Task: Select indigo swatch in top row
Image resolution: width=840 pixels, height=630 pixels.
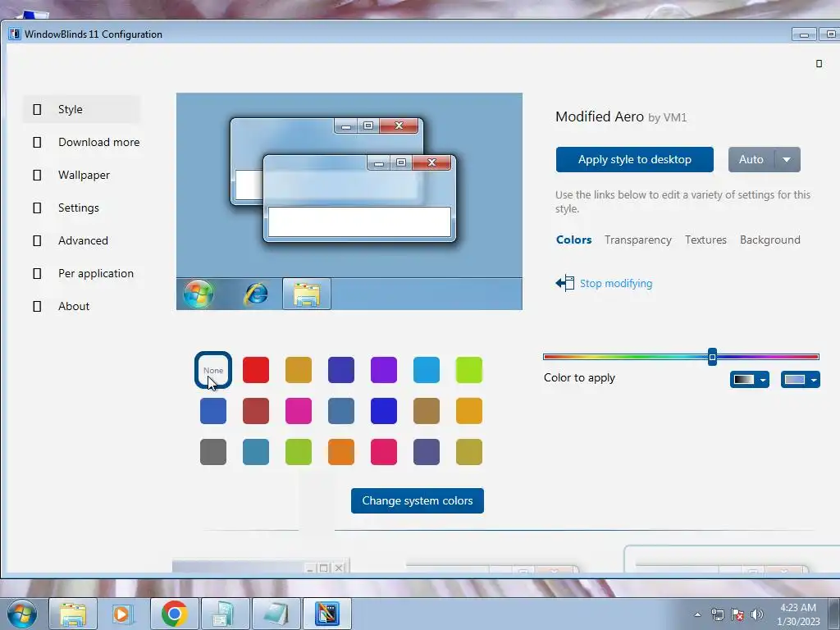Action: [341, 370]
